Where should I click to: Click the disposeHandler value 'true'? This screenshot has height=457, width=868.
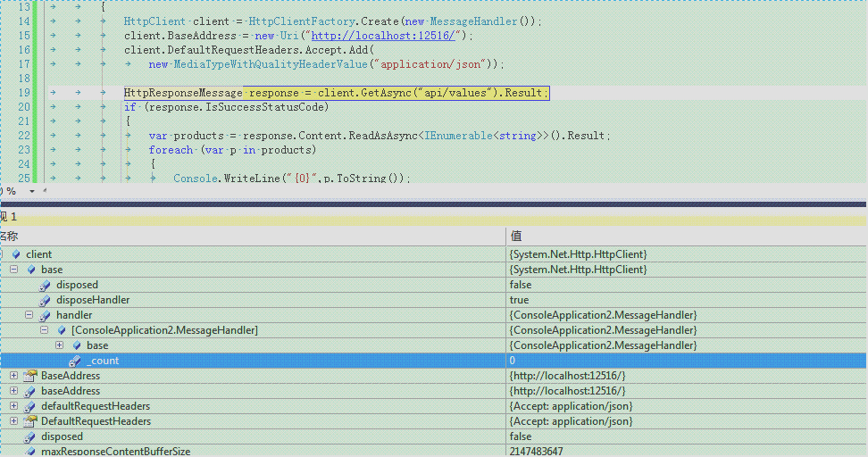(x=519, y=300)
